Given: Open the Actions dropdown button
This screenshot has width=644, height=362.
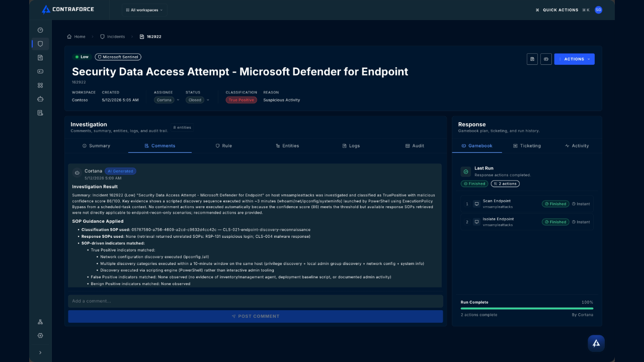Looking at the screenshot, I should click(x=575, y=59).
